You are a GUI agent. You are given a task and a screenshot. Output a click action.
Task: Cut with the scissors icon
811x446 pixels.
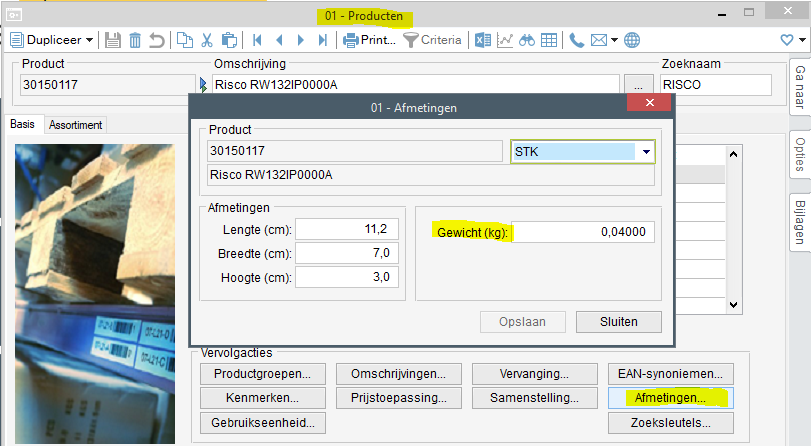click(x=207, y=40)
